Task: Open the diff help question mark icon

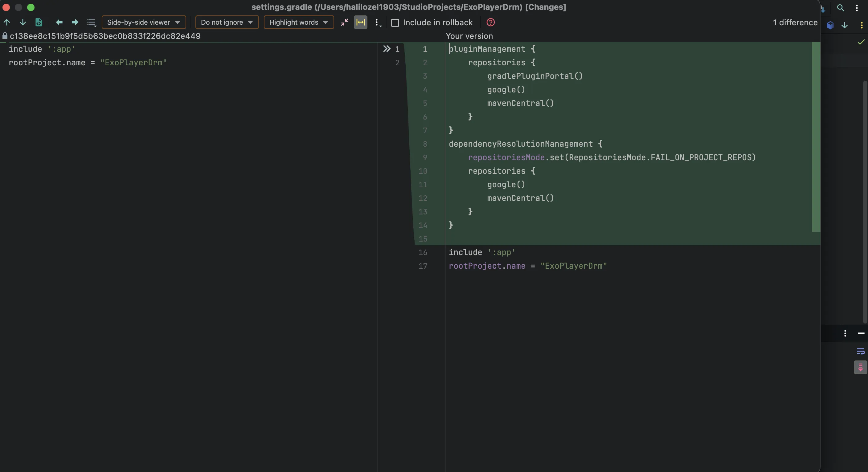Action: click(x=490, y=22)
